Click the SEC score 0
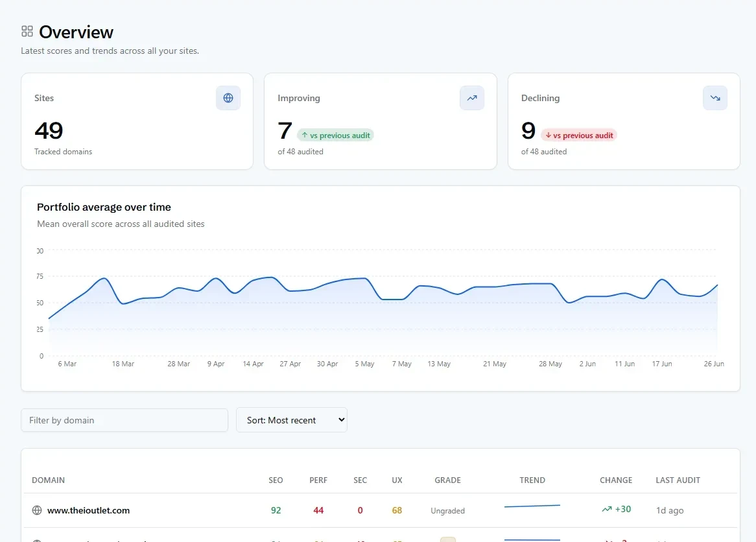 [360, 510]
